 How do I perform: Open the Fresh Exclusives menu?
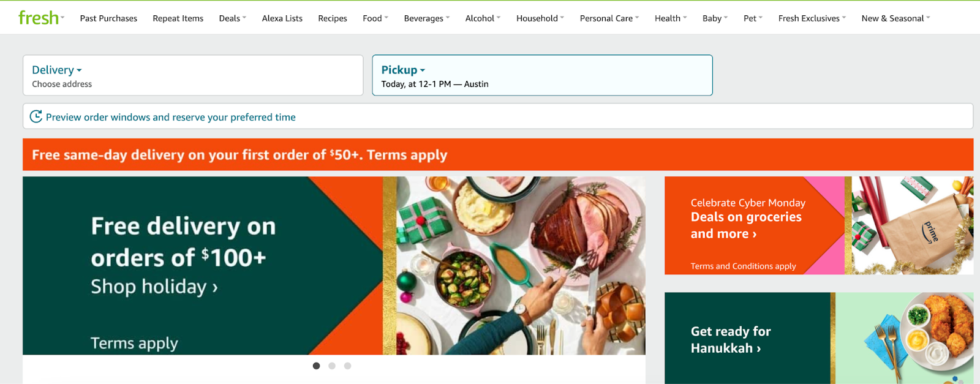tap(812, 18)
